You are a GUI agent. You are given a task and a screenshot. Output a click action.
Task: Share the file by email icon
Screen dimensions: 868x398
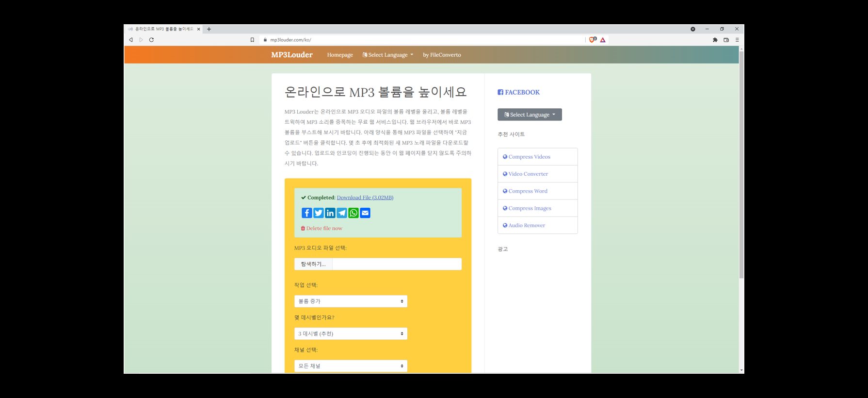click(365, 213)
